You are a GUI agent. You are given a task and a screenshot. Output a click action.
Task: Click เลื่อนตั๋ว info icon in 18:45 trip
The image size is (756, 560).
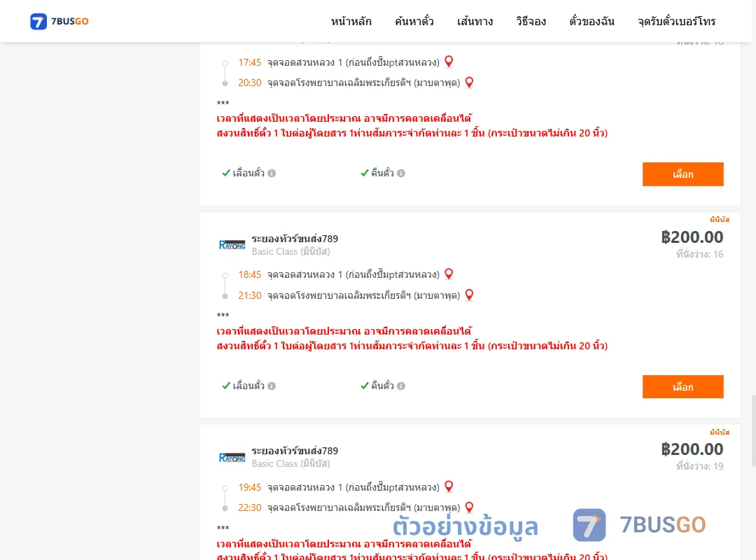[272, 386]
